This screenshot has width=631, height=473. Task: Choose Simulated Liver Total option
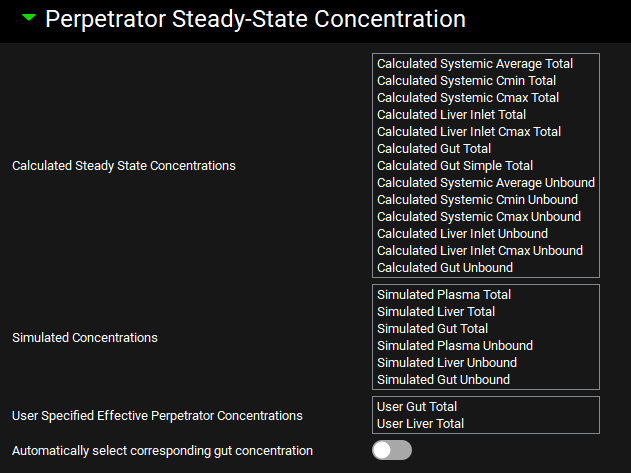pyautogui.click(x=436, y=312)
